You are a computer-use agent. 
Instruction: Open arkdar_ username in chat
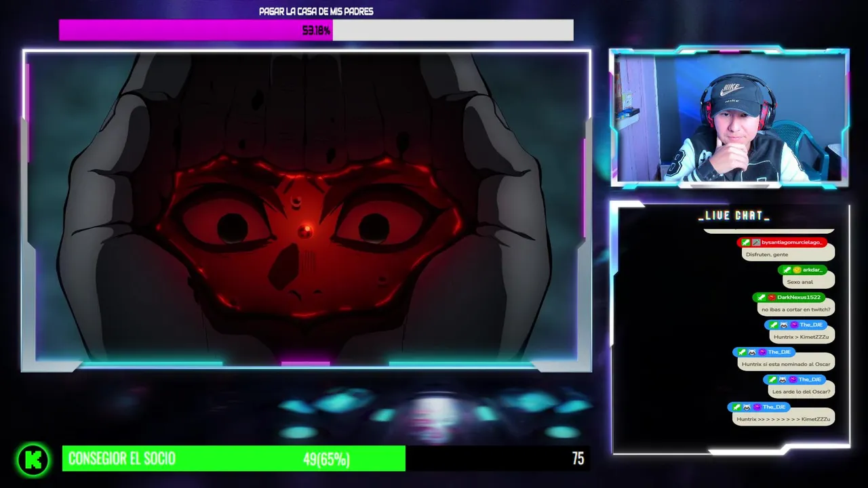tap(812, 270)
